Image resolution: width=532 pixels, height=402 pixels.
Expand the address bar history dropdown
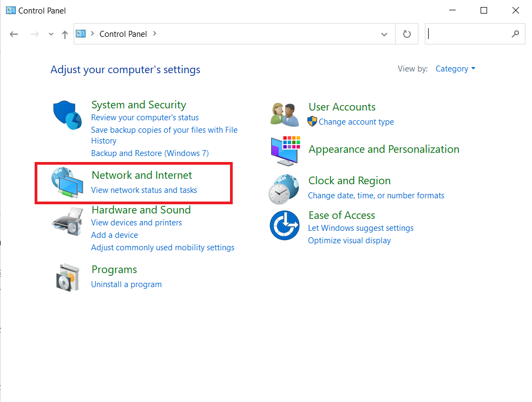click(x=384, y=34)
